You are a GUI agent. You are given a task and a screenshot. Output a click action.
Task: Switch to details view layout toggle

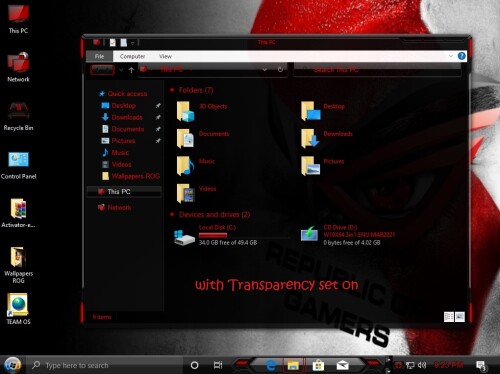point(449,317)
